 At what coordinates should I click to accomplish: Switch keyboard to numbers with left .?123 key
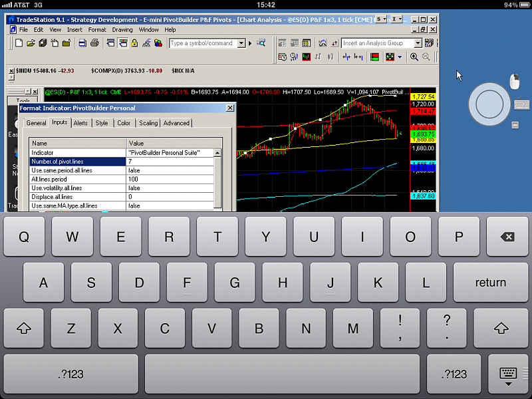(x=70, y=374)
